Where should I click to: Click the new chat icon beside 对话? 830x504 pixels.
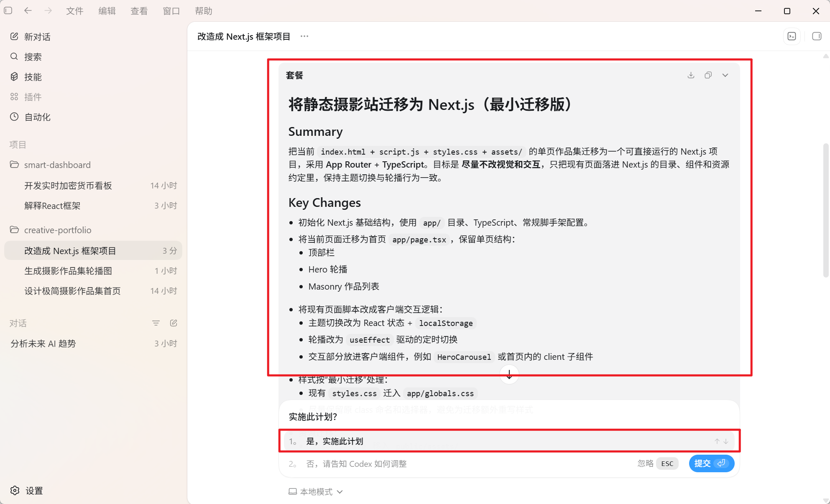pos(174,323)
